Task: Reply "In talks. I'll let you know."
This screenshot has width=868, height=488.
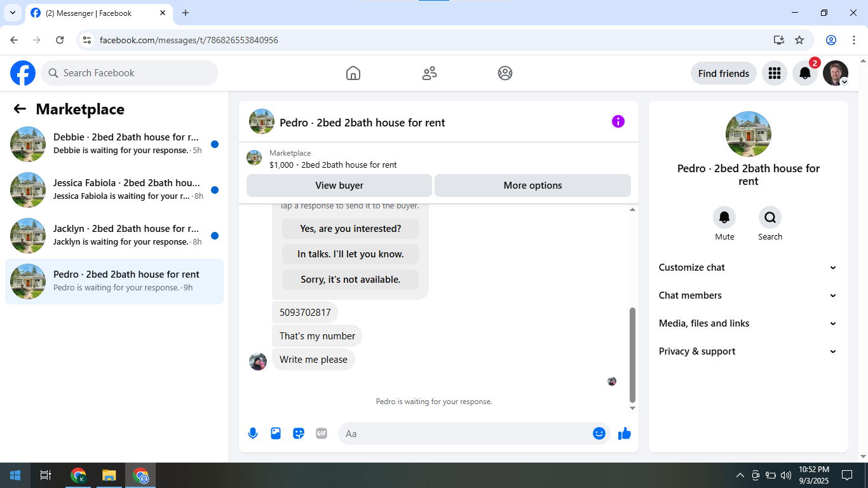Action: (351, 254)
